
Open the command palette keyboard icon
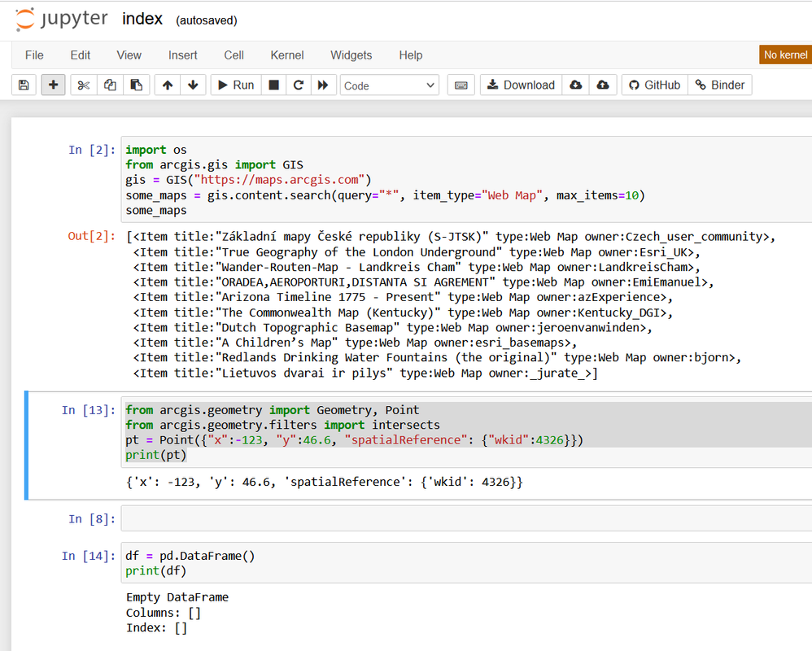(461, 85)
